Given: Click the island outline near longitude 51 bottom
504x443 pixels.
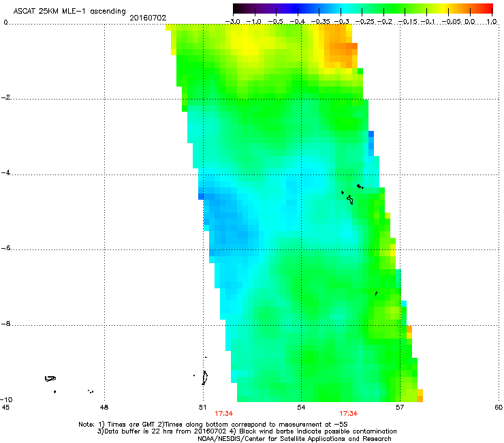Looking at the screenshot, I should (204, 378).
